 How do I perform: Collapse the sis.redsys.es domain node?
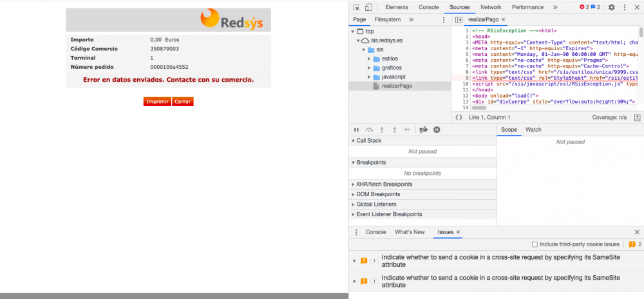point(358,41)
